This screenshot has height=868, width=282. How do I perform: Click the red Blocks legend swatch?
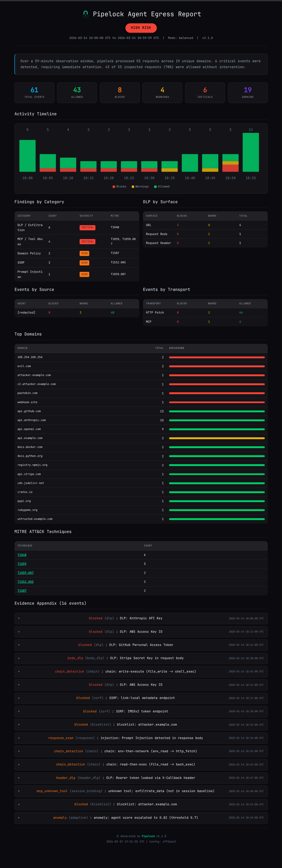tap(114, 186)
